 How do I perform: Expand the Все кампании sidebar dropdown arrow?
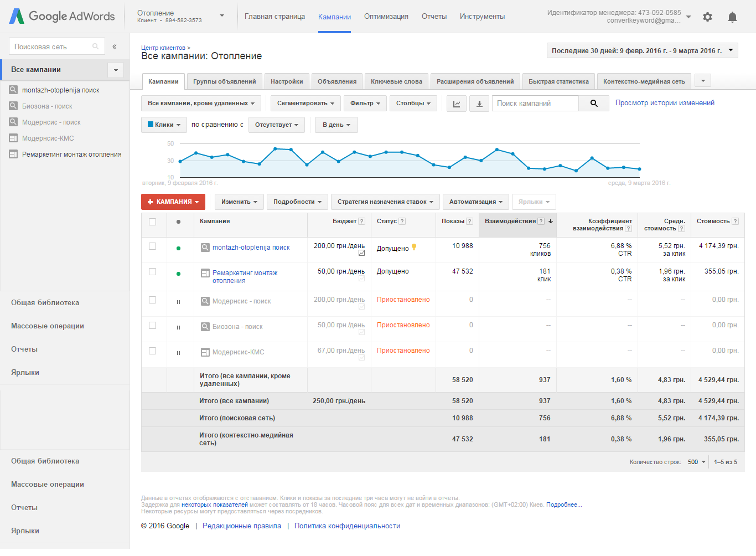(116, 70)
